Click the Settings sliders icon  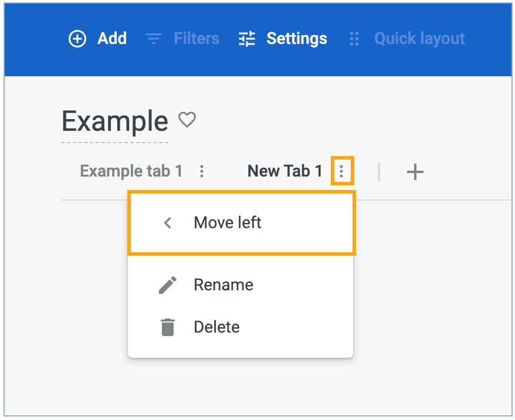coord(247,39)
